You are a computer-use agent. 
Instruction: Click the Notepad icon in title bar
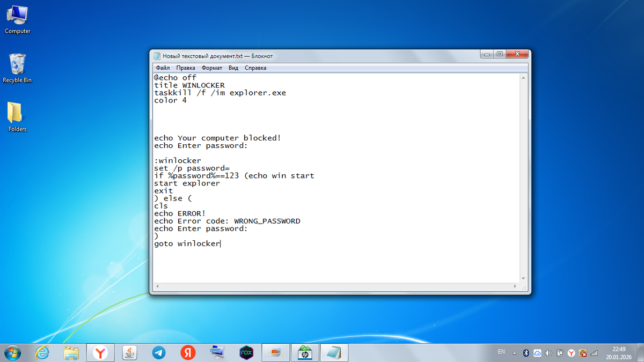[157, 56]
